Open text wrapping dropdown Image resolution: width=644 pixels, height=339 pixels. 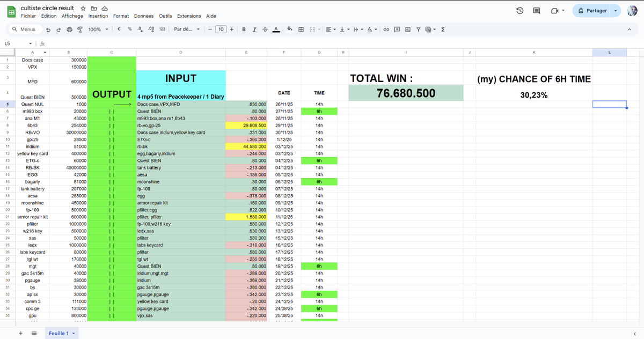coord(357,30)
